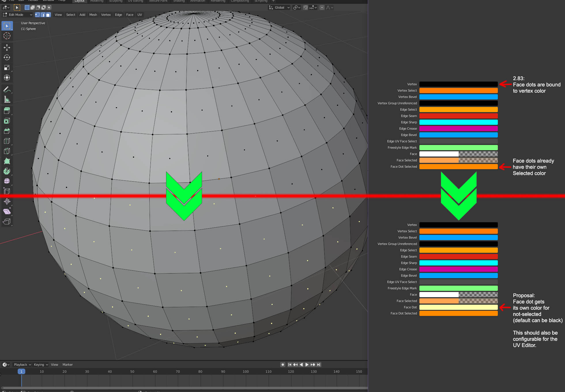
Task: Open the Global transform orientation dropdown
Action: (x=279, y=7)
